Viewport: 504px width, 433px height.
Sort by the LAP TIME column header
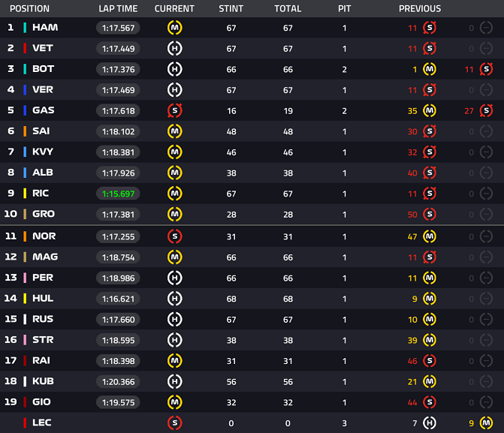click(118, 9)
